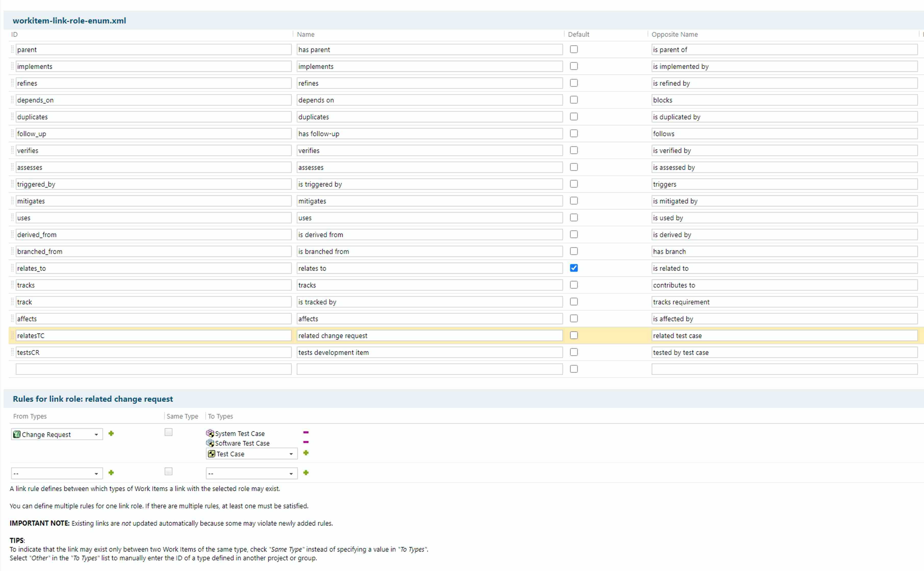Check Default checkbox for relatesTC row

(574, 335)
